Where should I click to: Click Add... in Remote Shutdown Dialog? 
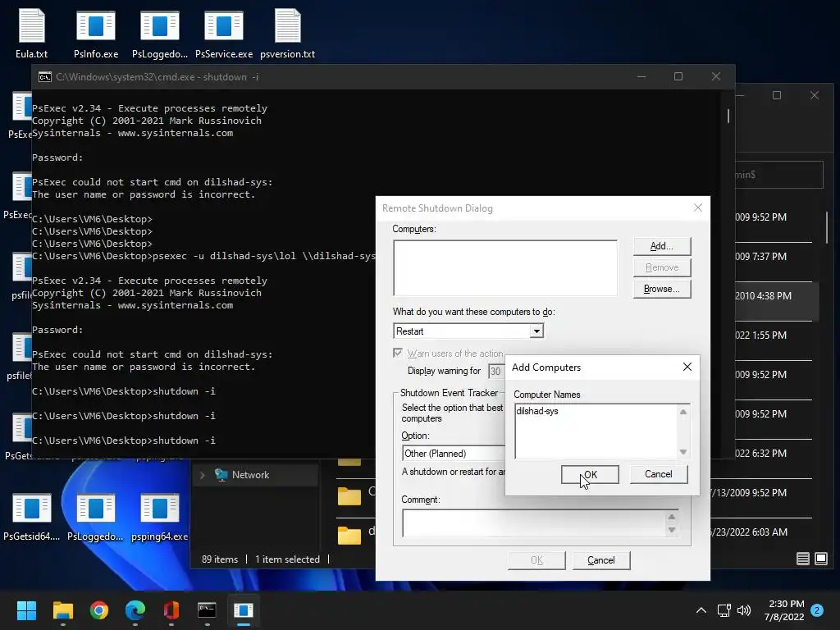[662, 246]
